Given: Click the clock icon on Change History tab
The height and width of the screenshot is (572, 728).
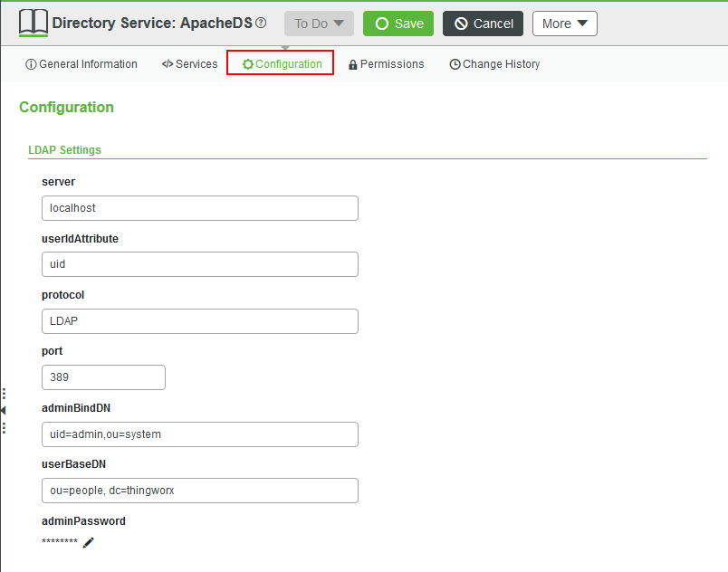Looking at the screenshot, I should [x=455, y=64].
